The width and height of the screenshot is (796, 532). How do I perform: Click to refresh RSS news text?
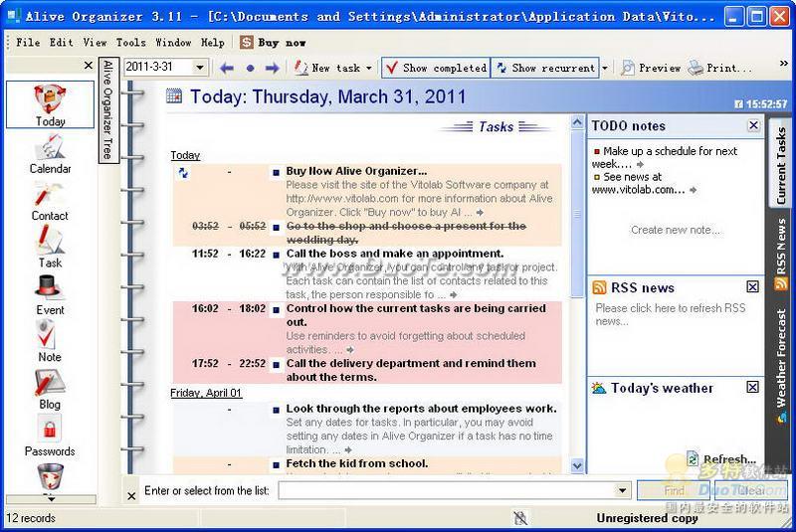point(671,314)
